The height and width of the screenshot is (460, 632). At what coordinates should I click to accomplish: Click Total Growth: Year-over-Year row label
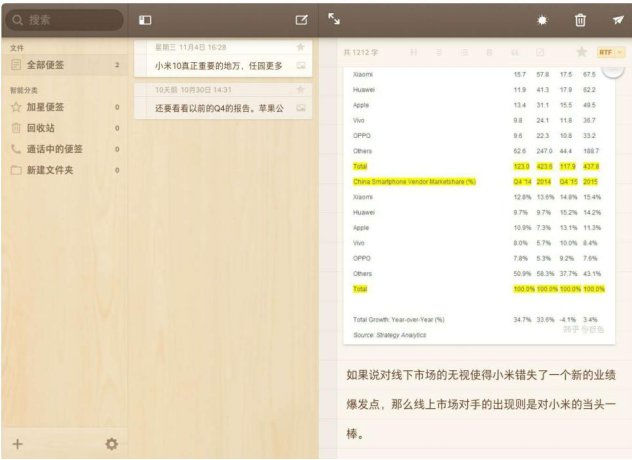pos(399,320)
